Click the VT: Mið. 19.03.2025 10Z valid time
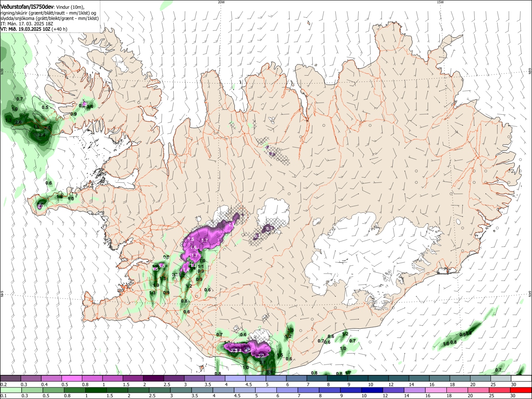Viewport: 532px width, 399px height. pos(26,29)
